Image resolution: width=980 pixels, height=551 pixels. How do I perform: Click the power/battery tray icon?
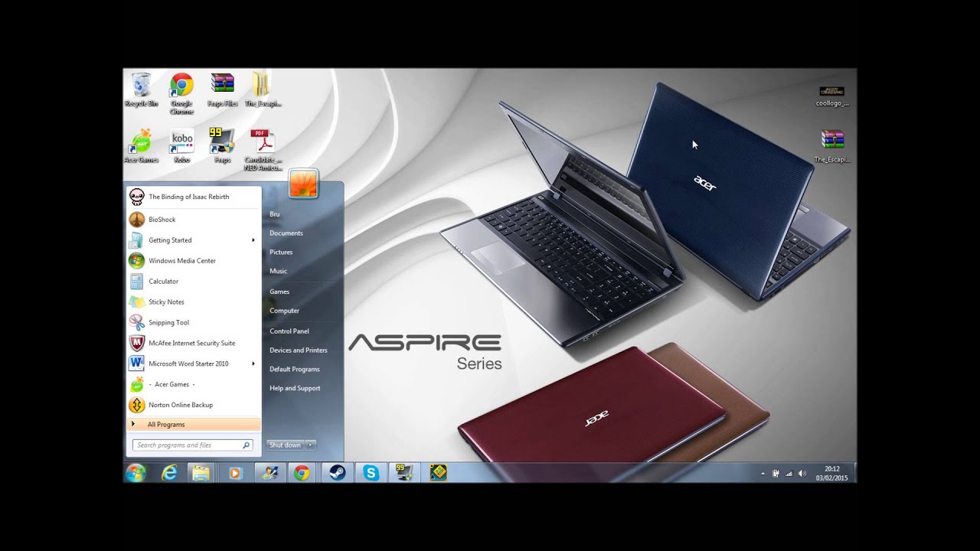pyautogui.click(x=776, y=474)
